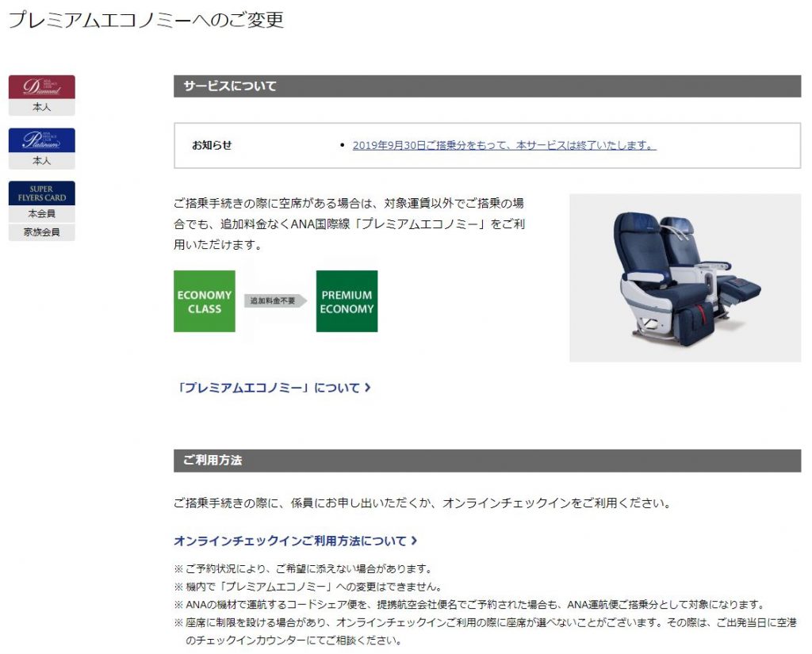812x654 pixels.
Task: Click the ご利用方法 section header
Action: (488, 461)
